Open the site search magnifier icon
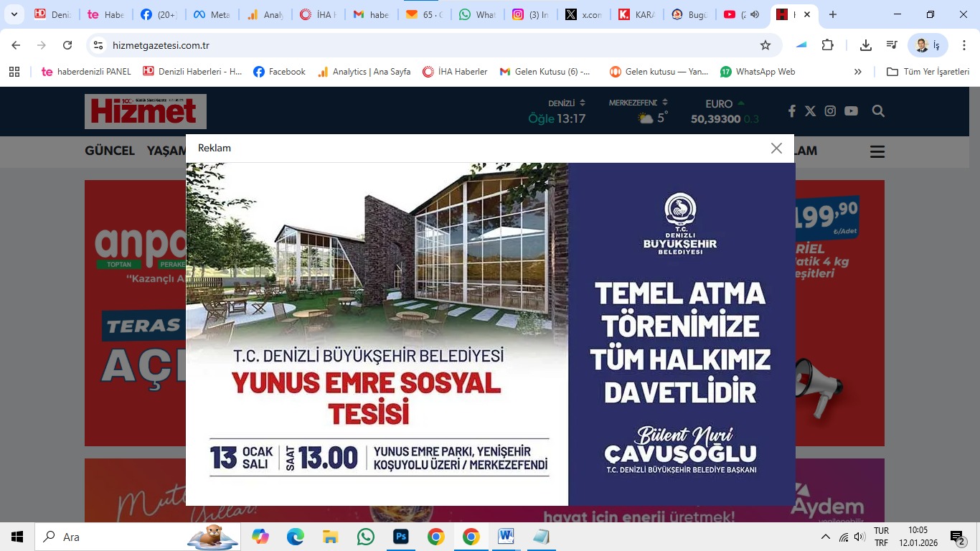The height and width of the screenshot is (551, 980). 878,111
